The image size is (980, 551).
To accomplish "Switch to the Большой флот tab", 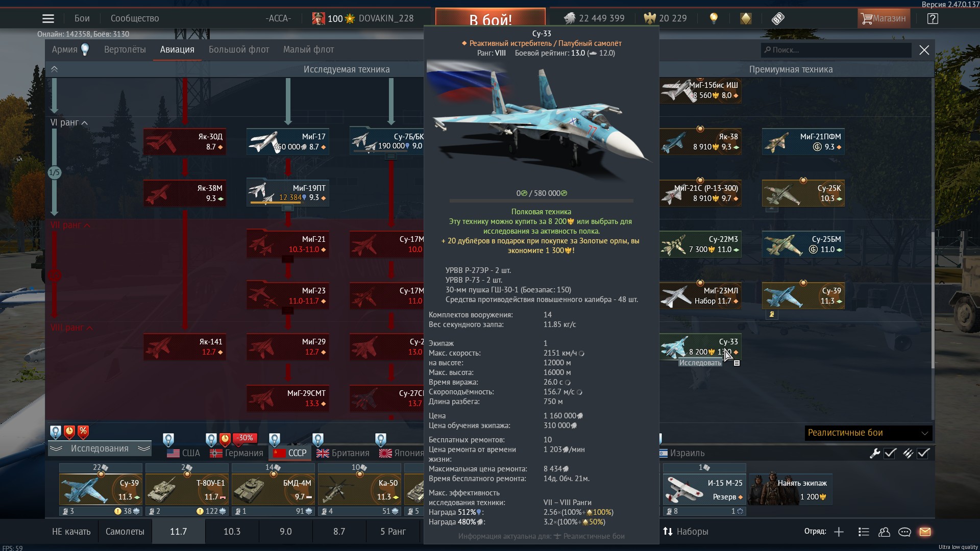I will pos(239,49).
